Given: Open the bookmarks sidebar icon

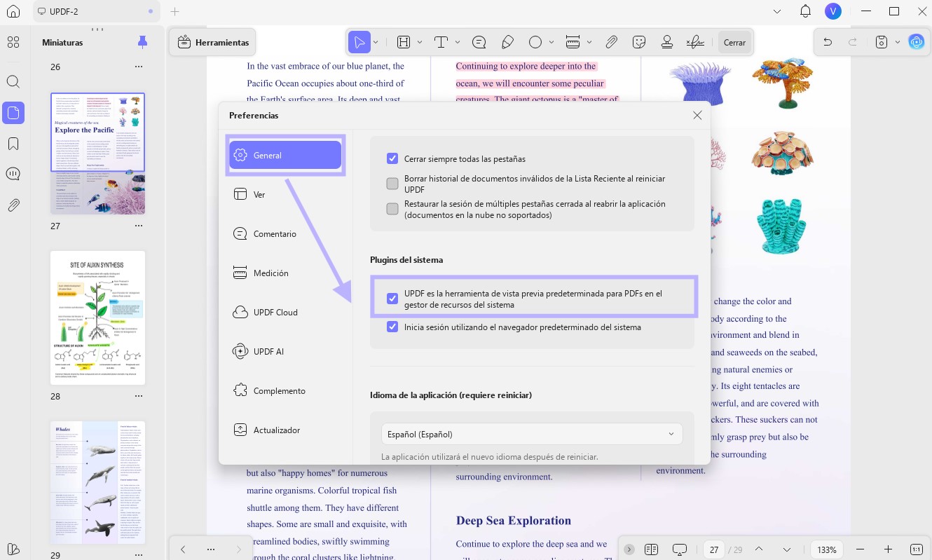Looking at the screenshot, I should pos(13,144).
